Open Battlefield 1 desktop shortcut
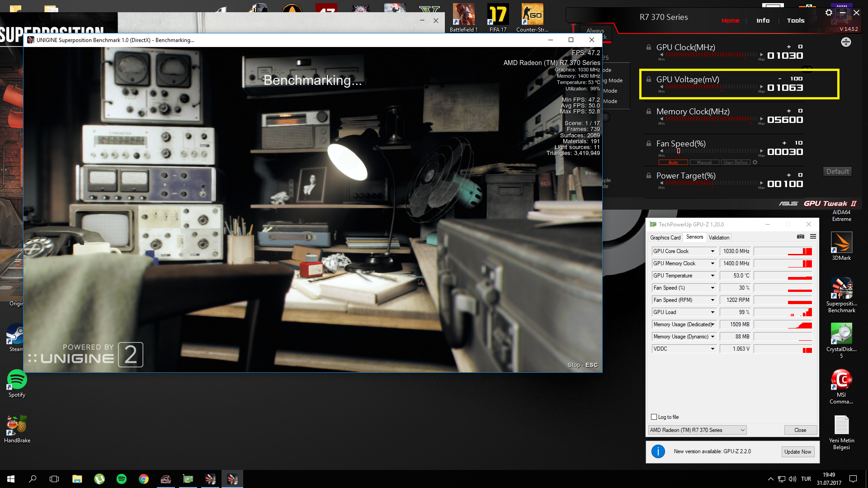This screenshot has width=868, height=488. (x=463, y=18)
